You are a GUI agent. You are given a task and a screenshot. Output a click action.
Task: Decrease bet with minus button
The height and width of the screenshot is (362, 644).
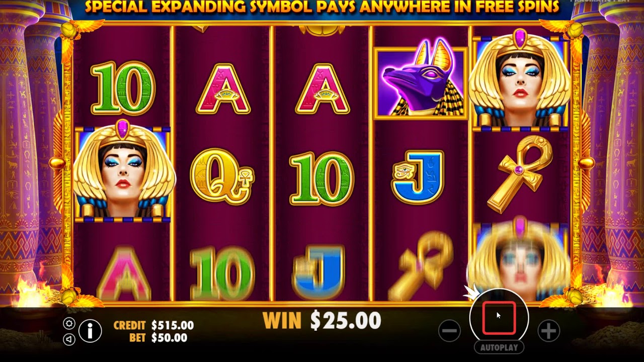(x=449, y=331)
